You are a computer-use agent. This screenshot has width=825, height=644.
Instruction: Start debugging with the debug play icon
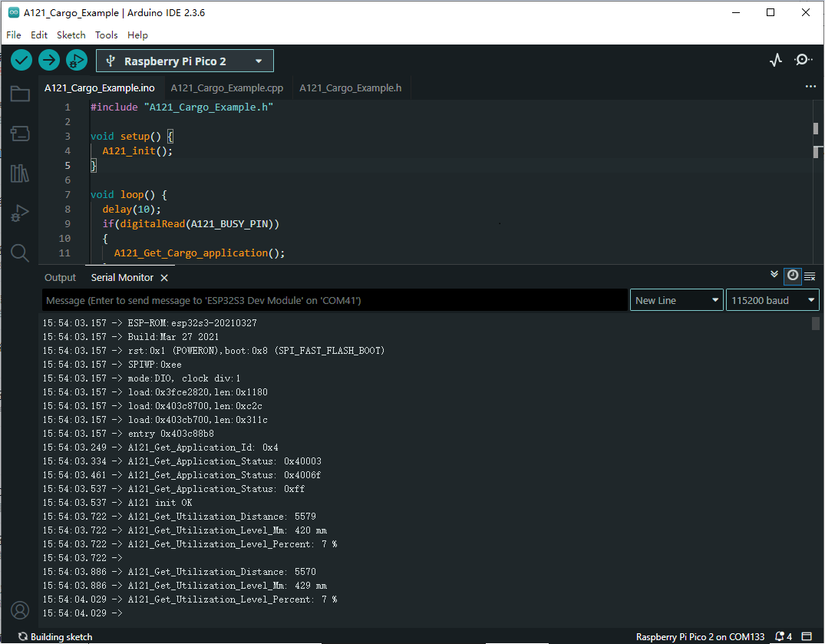(x=77, y=60)
